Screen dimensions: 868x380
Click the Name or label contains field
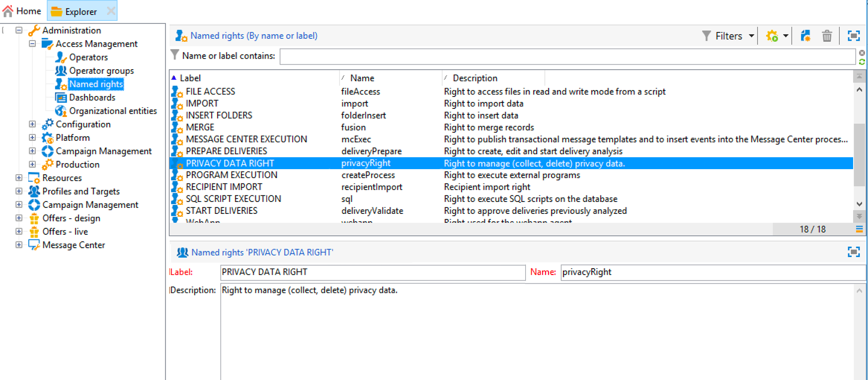[x=566, y=56]
